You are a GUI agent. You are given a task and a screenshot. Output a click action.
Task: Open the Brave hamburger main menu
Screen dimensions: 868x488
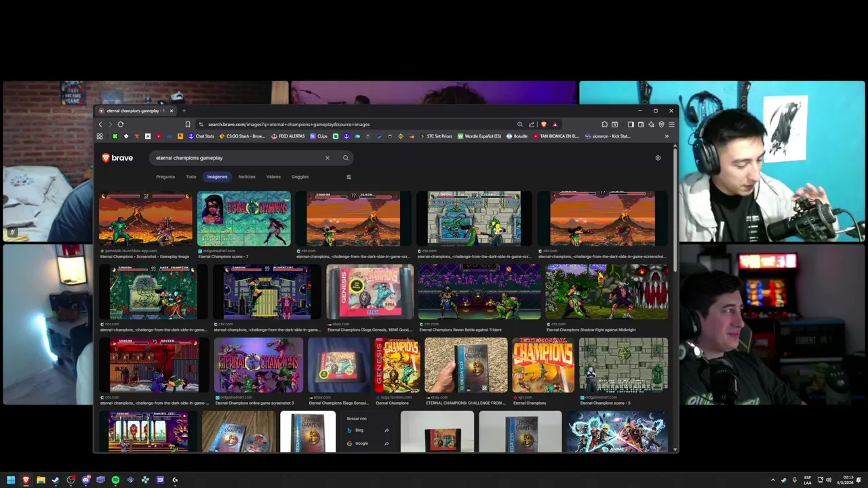(x=671, y=124)
